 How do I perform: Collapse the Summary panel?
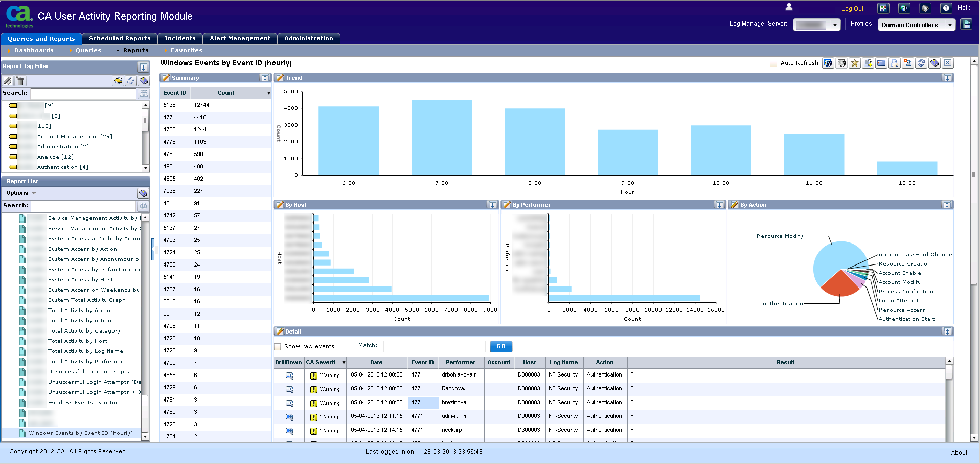[x=265, y=78]
